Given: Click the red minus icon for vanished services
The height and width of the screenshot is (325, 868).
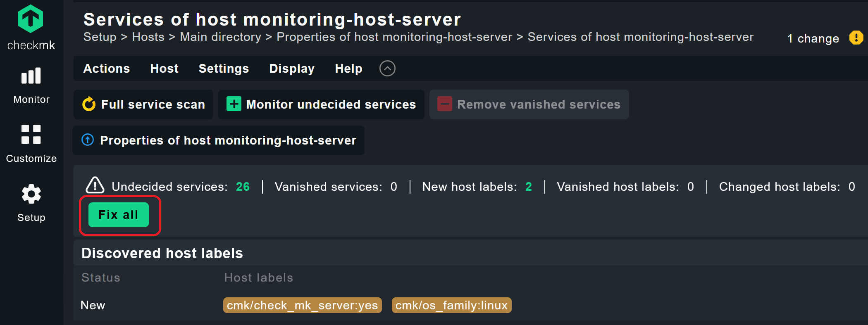Looking at the screenshot, I should pos(445,104).
